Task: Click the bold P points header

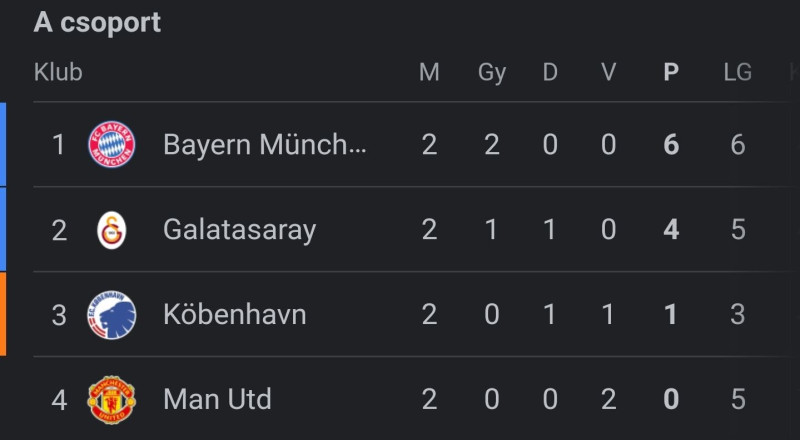Action: click(671, 72)
